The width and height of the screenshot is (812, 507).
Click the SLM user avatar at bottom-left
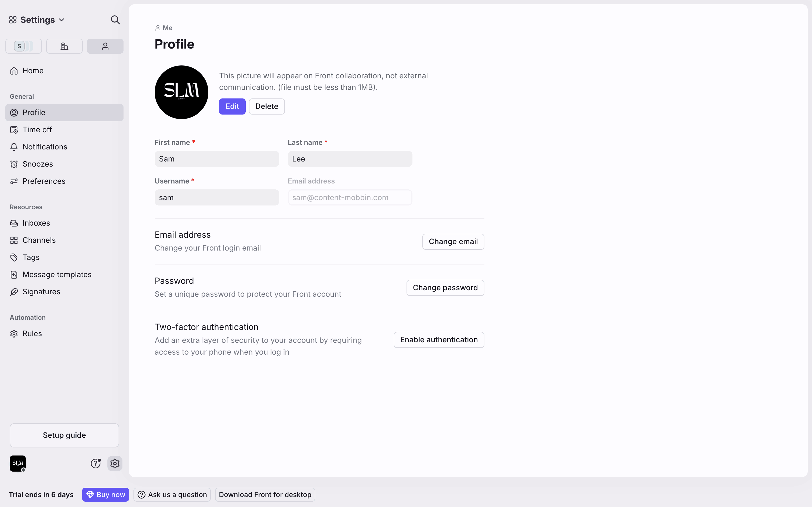(x=17, y=464)
